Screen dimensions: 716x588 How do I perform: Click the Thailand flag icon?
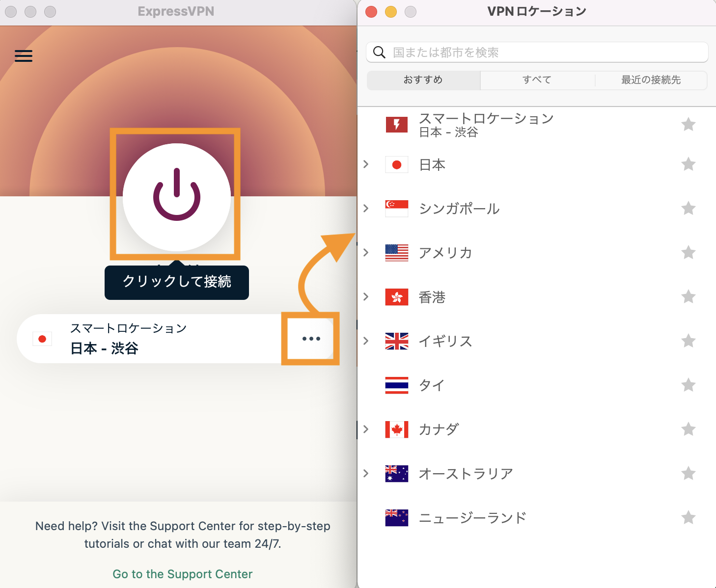click(x=397, y=385)
